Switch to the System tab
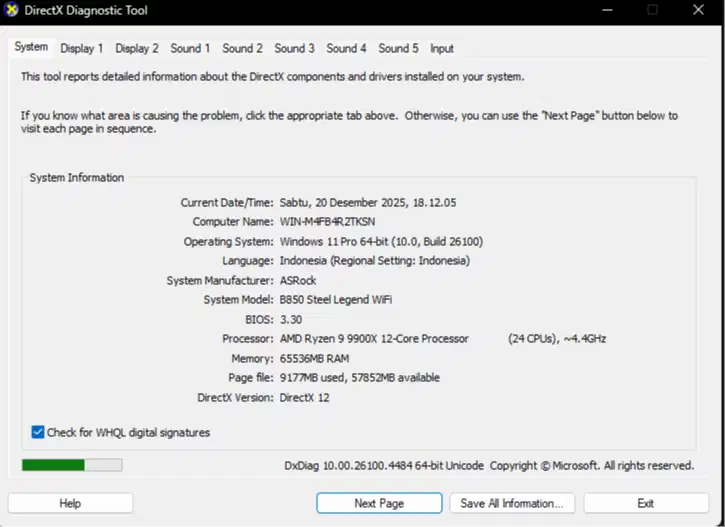725x527 pixels. pyautogui.click(x=31, y=47)
